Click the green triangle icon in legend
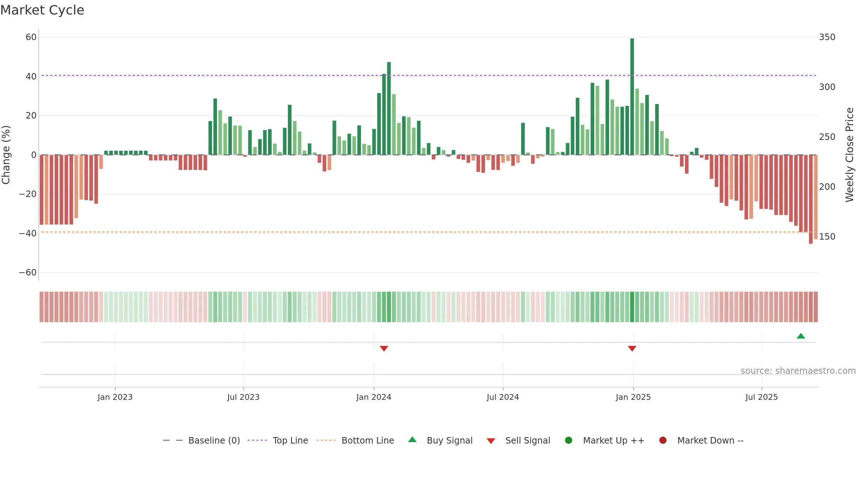 pyautogui.click(x=412, y=440)
